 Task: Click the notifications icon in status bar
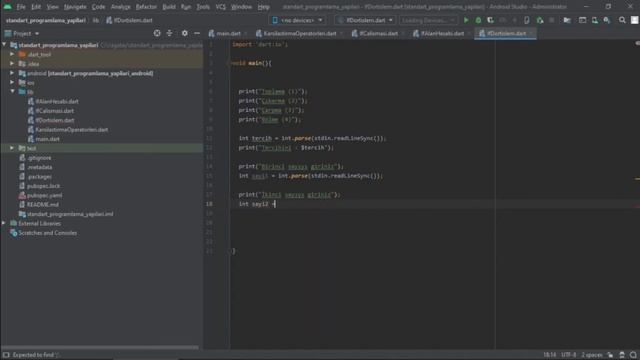point(633,355)
